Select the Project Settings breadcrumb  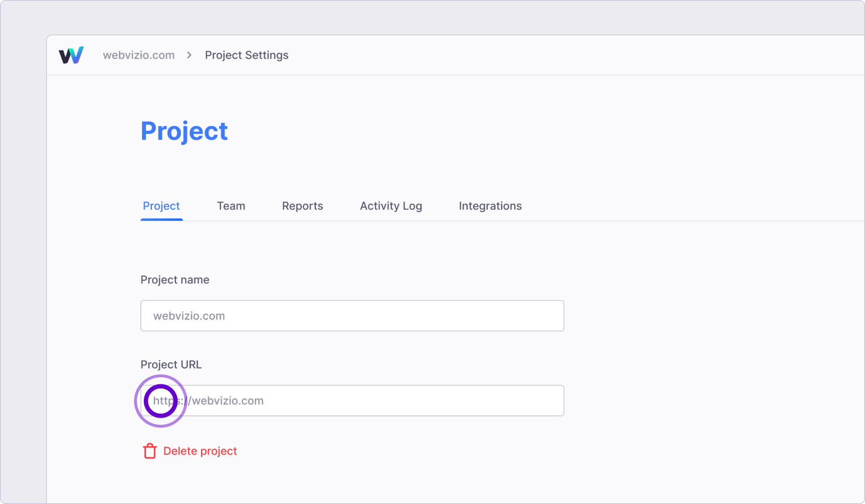pyautogui.click(x=246, y=55)
